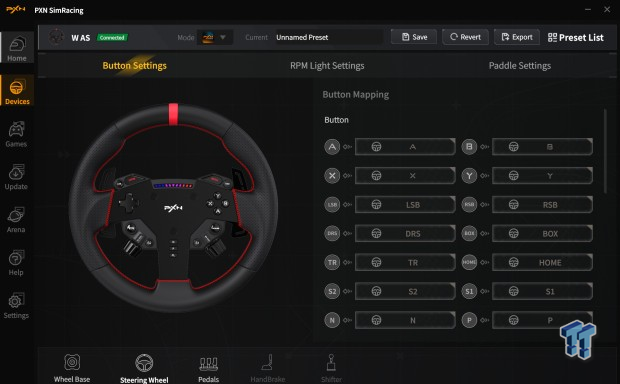This screenshot has width=620, height=384.
Task: Click the round P button icon
Action: tap(469, 320)
